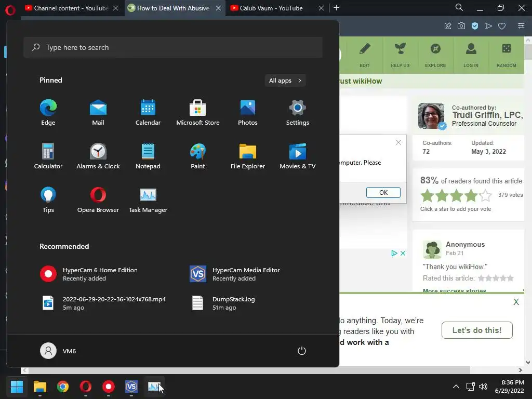Open recommended HyperCam 6 Home Edition
Viewport: 532px width, 399px height.
pos(89,274)
